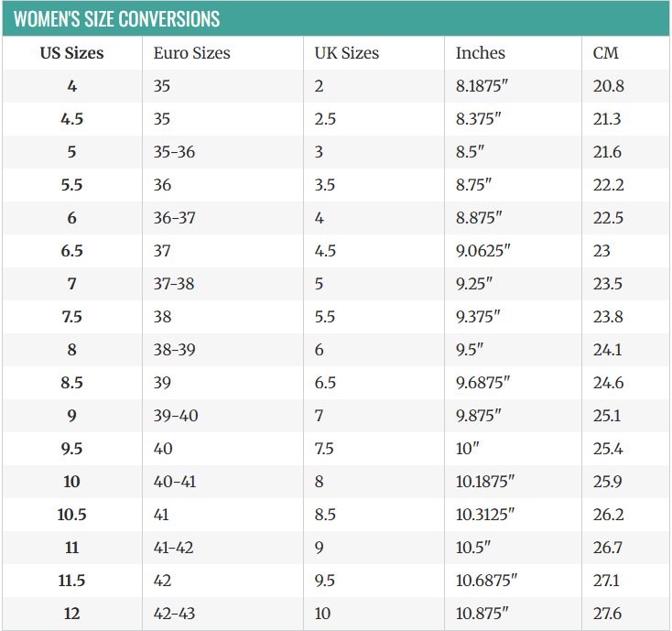
Task: Click the Women's Size Conversions title
Action: [116, 19]
